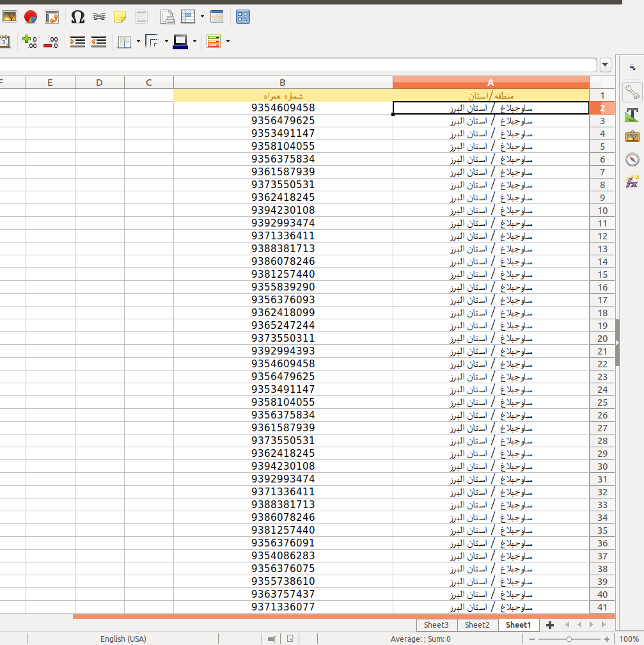The height and width of the screenshot is (645, 644).
Task: Open the sidebar settings menu
Action: click(632, 67)
